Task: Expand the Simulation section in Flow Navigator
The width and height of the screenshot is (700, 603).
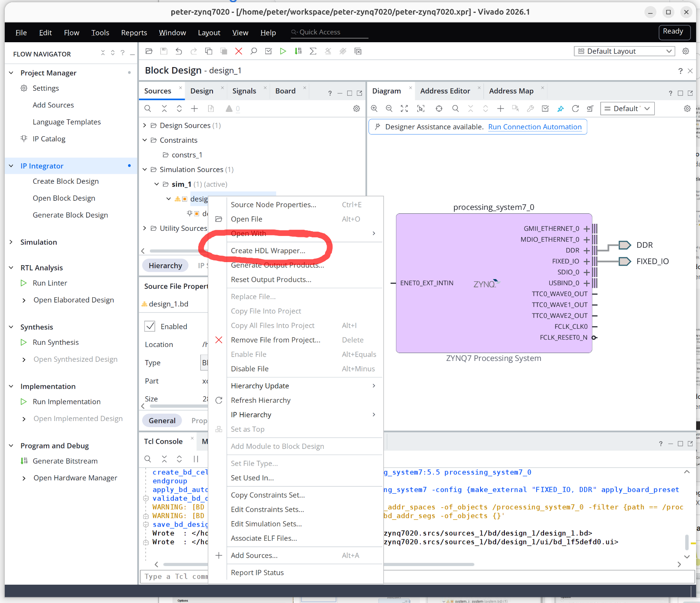Action: tap(11, 242)
